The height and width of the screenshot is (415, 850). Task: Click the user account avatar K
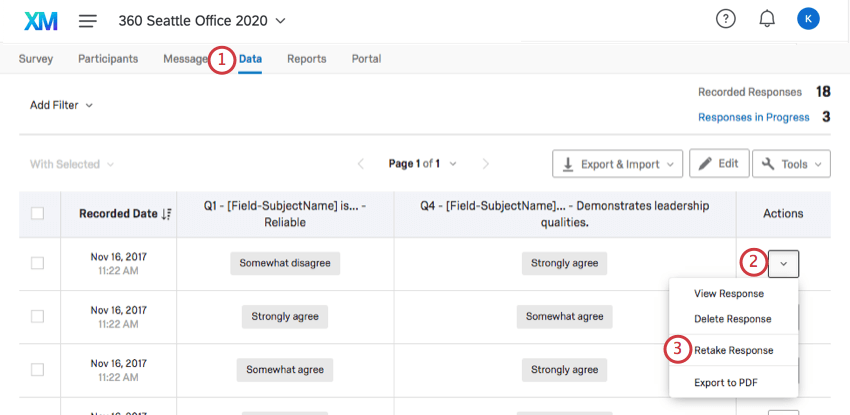(x=808, y=19)
